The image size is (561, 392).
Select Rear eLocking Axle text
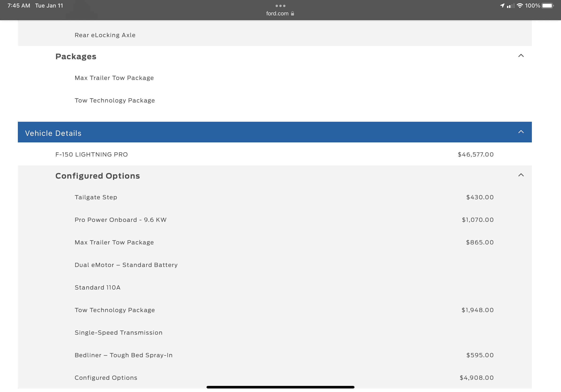click(105, 35)
